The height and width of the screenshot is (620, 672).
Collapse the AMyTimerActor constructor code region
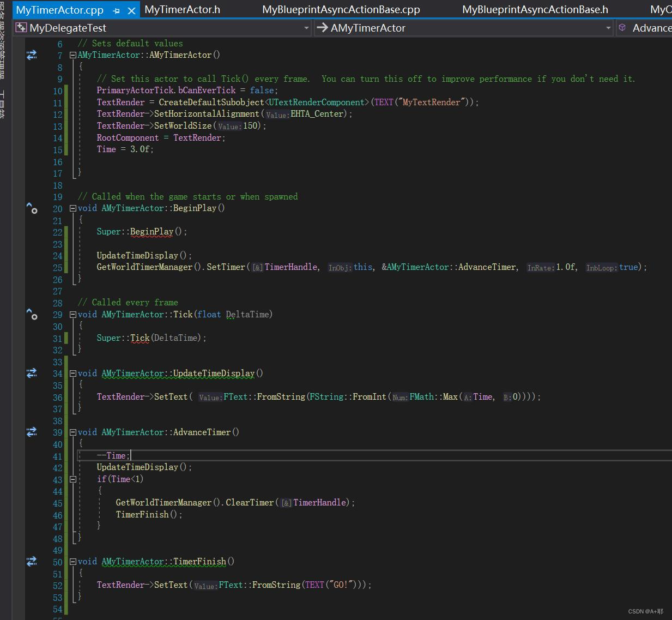[72, 55]
